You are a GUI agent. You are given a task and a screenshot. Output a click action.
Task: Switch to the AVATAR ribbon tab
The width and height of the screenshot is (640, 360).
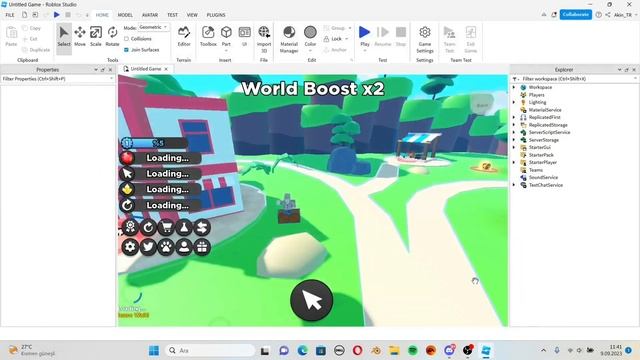coord(150,15)
